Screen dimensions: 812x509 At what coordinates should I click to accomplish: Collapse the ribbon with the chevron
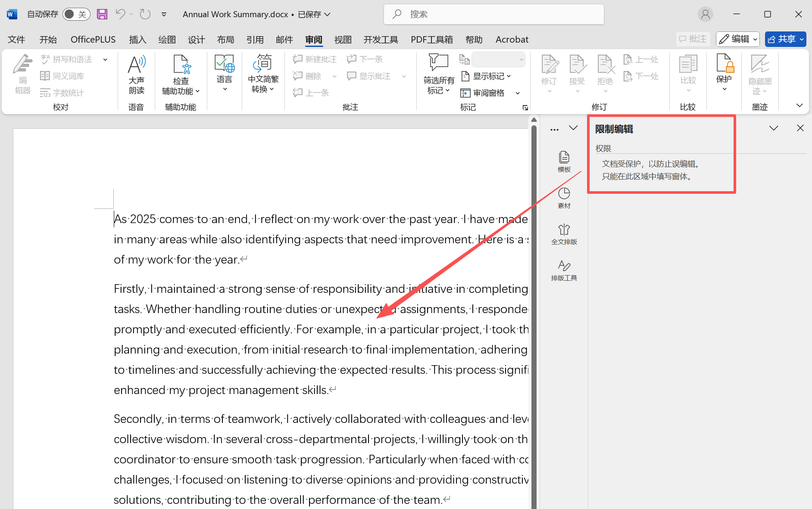click(x=800, y=106)
